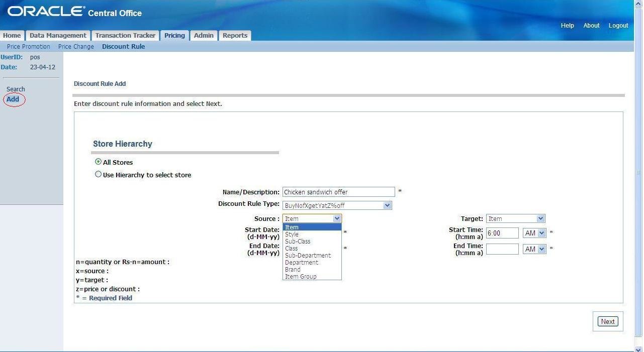Click the Logout link
The image size is (644, 352).
point(618,26)
